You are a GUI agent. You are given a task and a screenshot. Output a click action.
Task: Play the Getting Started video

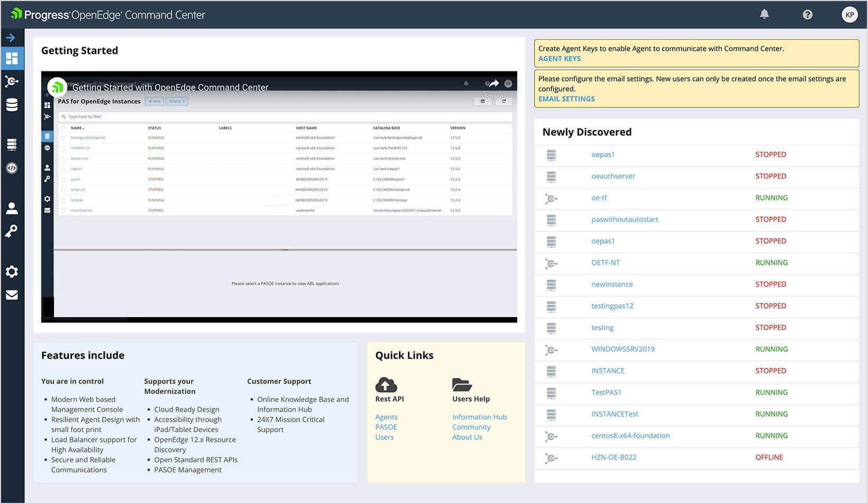pos(279,197)
